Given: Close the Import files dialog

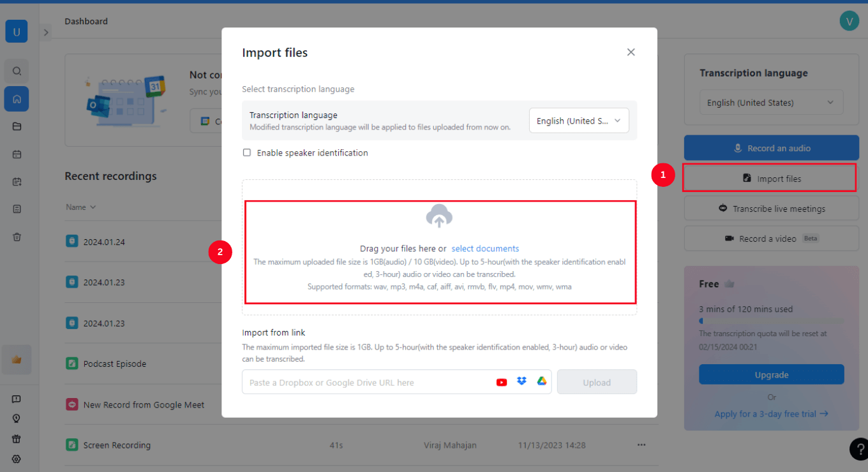Looking at the screenshot, I should 631,52.
